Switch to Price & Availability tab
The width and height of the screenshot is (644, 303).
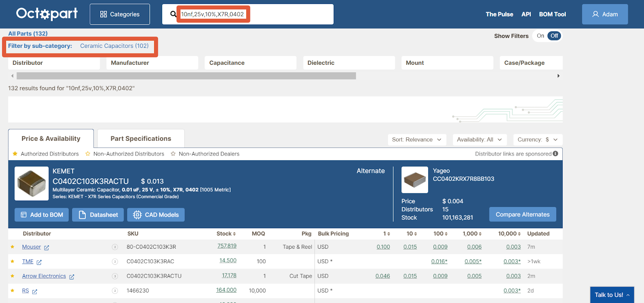pos(51,139)
